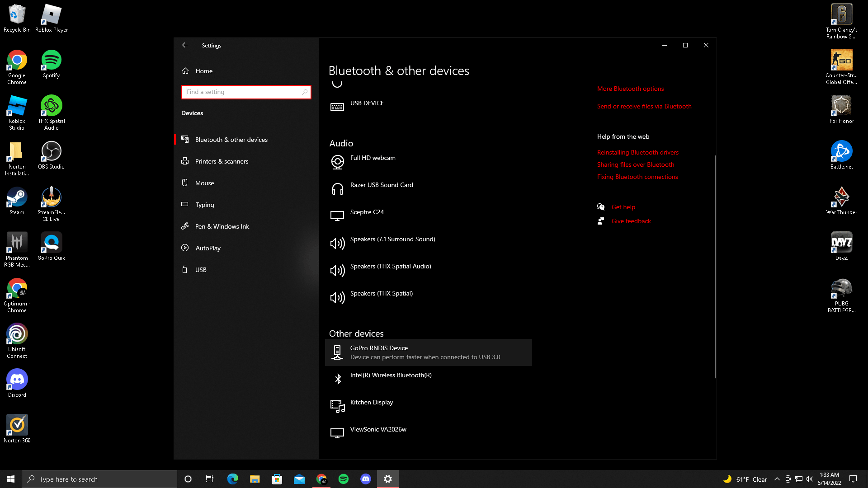Viewport: 868px width, 488px height.
Task: Click the USB DEVICE keyboard icon
Action: pyautogui.click(x=337, y=107)
